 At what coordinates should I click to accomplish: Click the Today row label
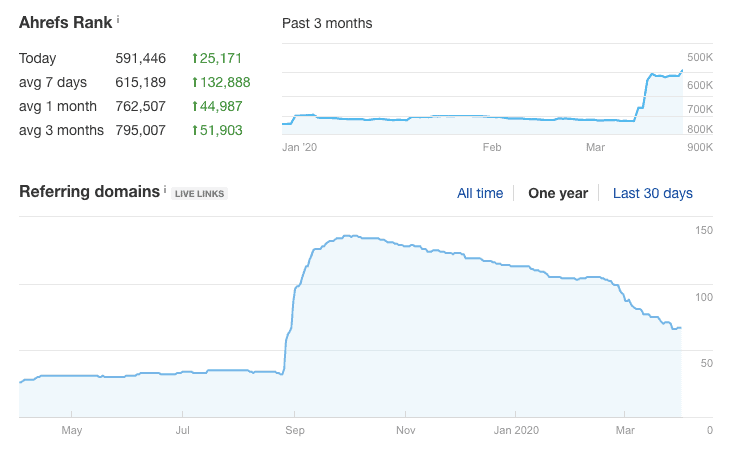[37, 58]
